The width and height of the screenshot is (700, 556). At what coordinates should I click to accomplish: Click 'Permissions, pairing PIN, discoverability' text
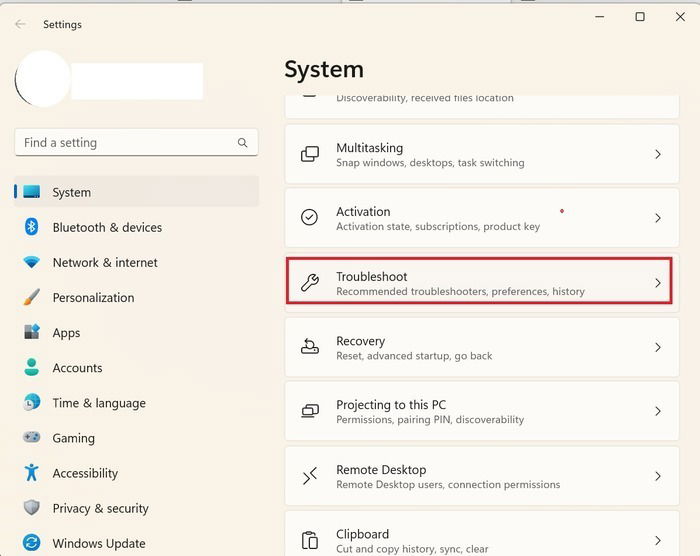(x=430, y=420)
